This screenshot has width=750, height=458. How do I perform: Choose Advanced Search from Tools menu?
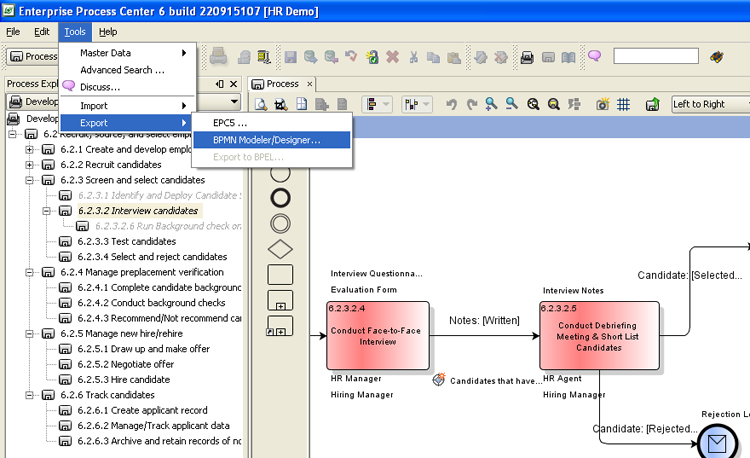128,70
